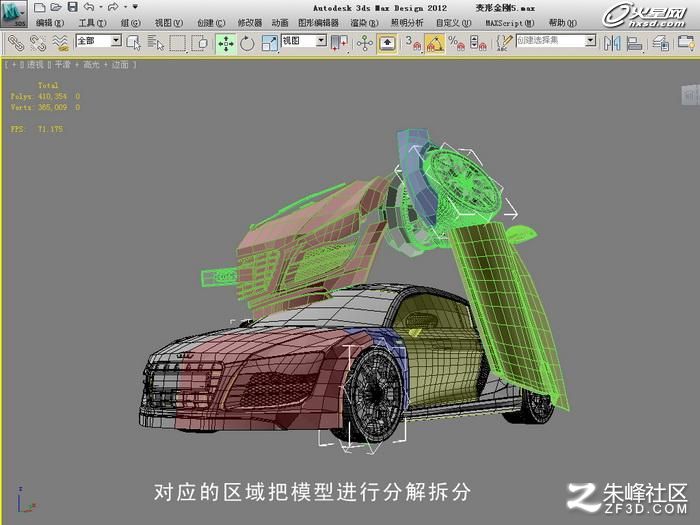Image resolution: width=700 pixels, height=525 pixels.
Task: Open the MAXScript(M) menu
Action: pos(510,22)
